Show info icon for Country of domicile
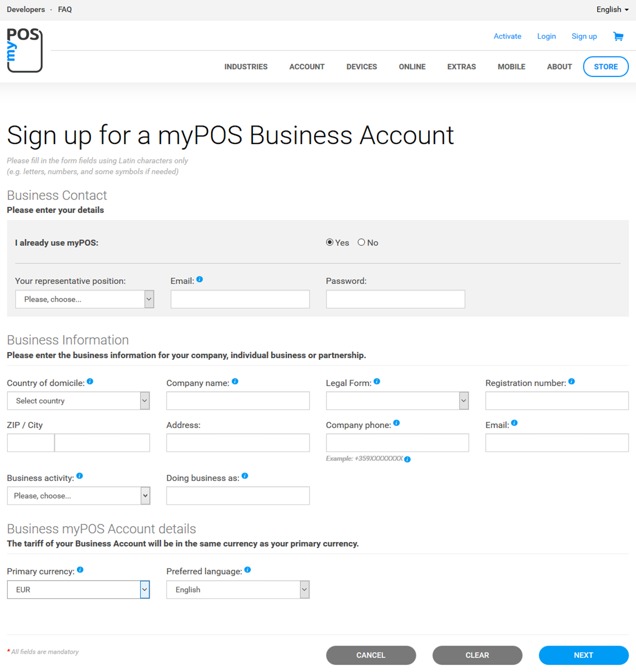The height and width of the screenshot is (672, 636). click(90, 381)
